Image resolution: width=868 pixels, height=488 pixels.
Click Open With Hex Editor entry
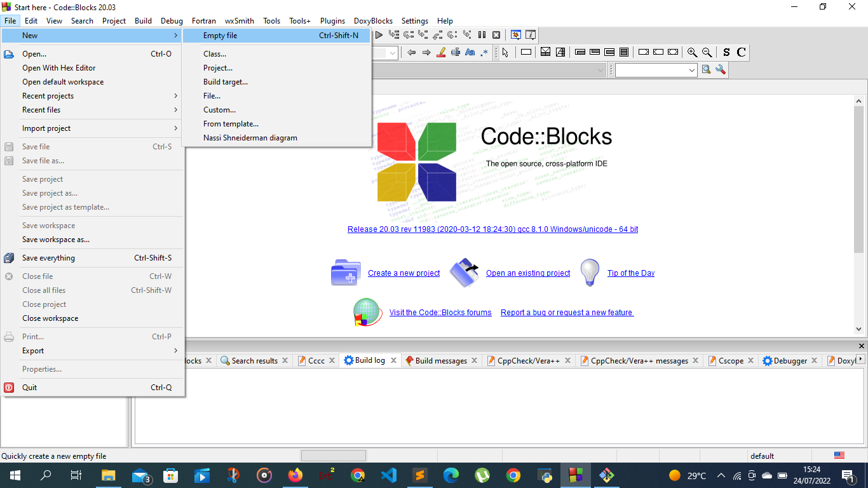pos(93,68)
